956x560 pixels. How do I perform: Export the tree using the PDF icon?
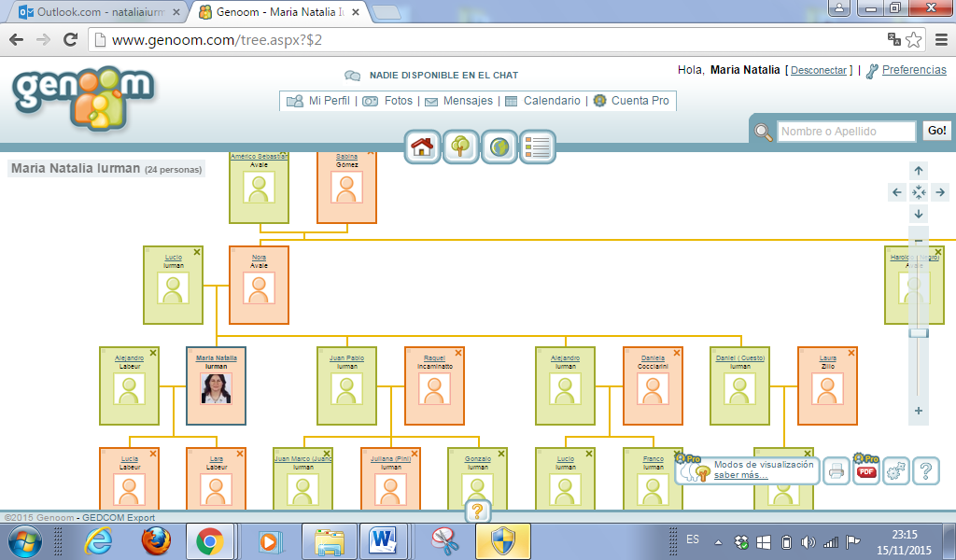tap(866, 471)
